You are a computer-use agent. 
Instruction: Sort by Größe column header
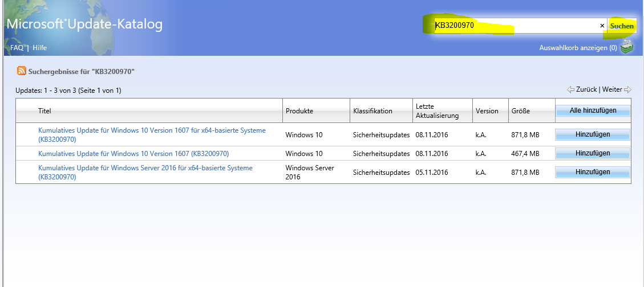521,110
